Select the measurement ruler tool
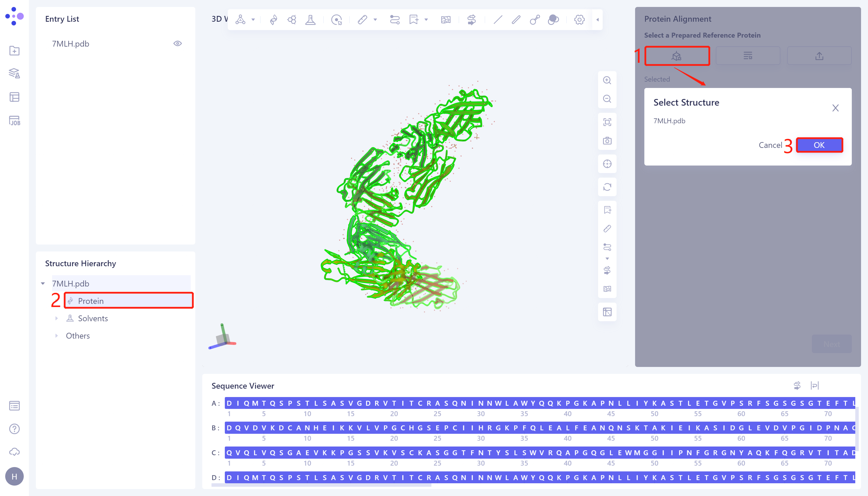868x496 pixels. point(363,19)
